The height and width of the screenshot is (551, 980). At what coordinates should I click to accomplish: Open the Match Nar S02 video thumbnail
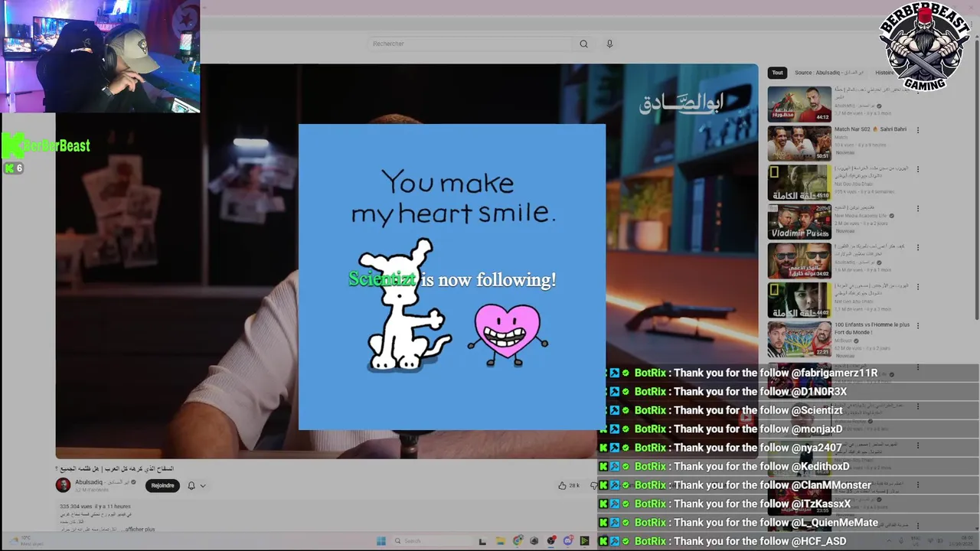coord(799,143)
